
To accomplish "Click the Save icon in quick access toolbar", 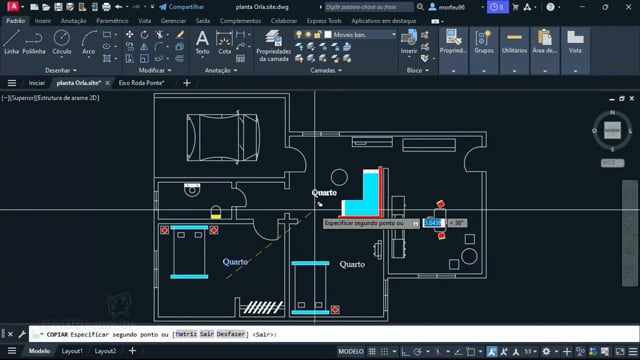I will coord(58,7).
